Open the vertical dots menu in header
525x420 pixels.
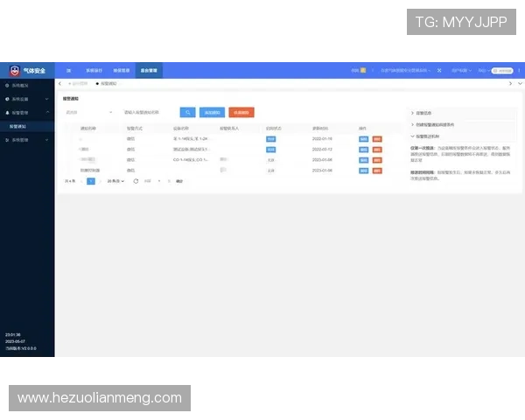tap(517, 70)
